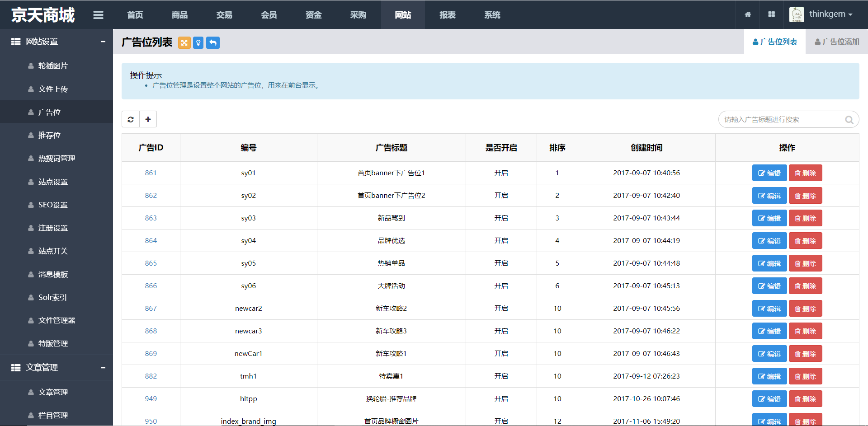The width and height of the screenshot is (868, 426).
Task: Click the search magnifier icon
Action: [849, 120]
